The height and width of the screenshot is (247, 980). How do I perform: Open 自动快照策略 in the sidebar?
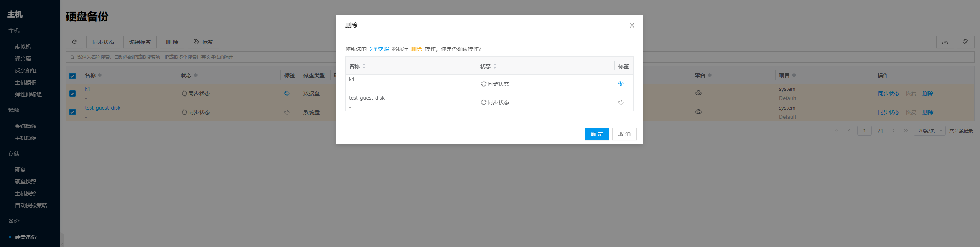tap(31, 205)
